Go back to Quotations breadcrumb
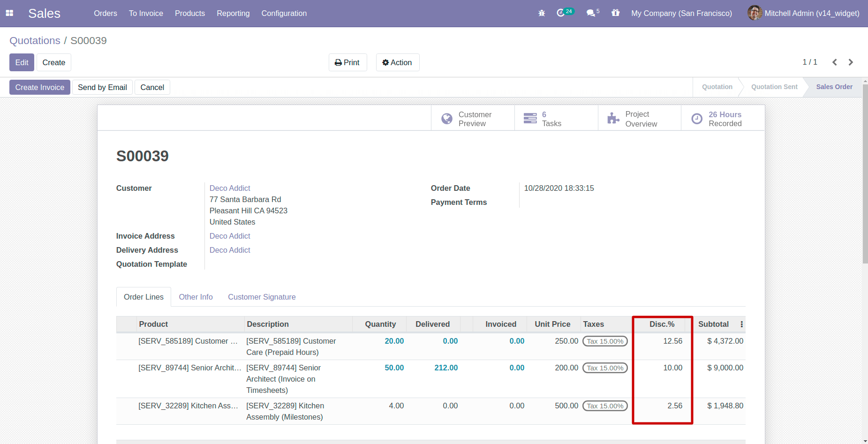 [x=35, y=41]
